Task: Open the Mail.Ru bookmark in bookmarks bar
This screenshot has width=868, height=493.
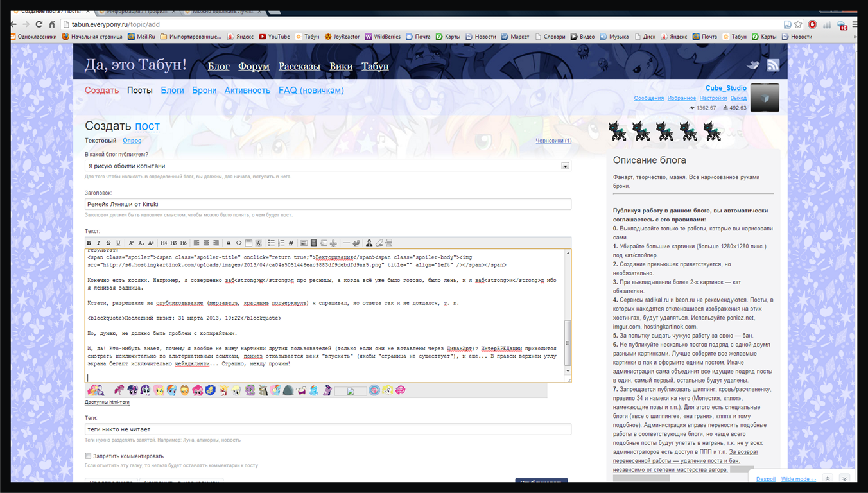Action: 141,37
